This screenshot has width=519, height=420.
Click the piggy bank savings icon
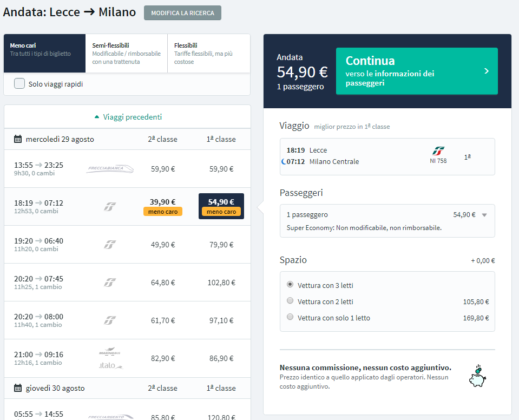477,376
